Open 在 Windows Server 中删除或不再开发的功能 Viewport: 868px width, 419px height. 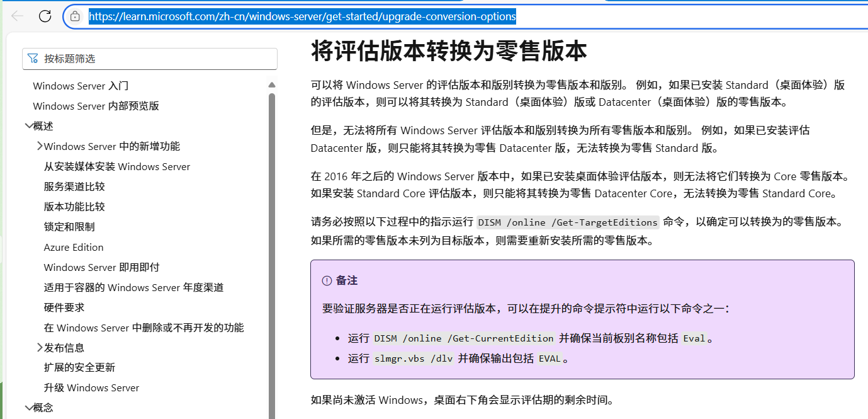pos(144,328)
